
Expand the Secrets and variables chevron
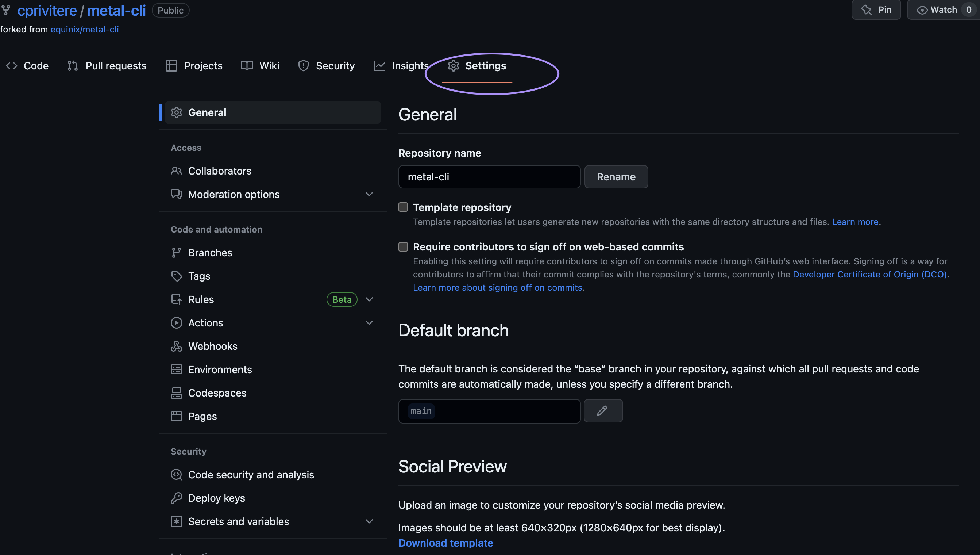click(369, 521)
